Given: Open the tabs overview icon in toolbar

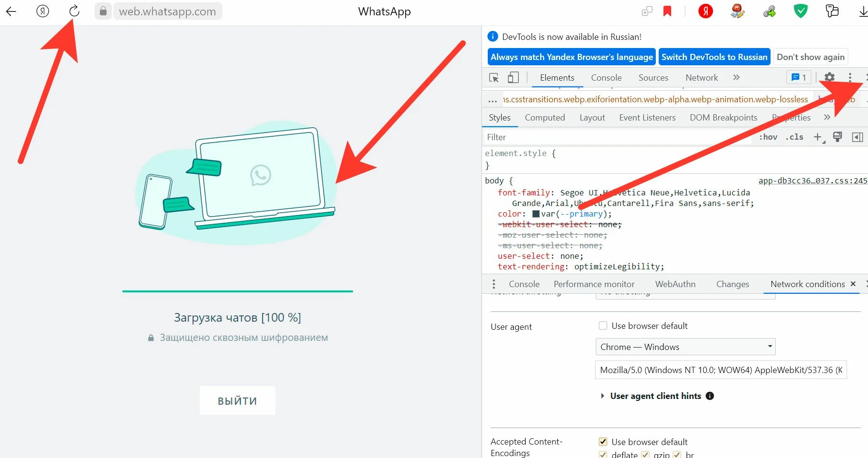Looking at the screenshot, I should (x=832, y=11).
